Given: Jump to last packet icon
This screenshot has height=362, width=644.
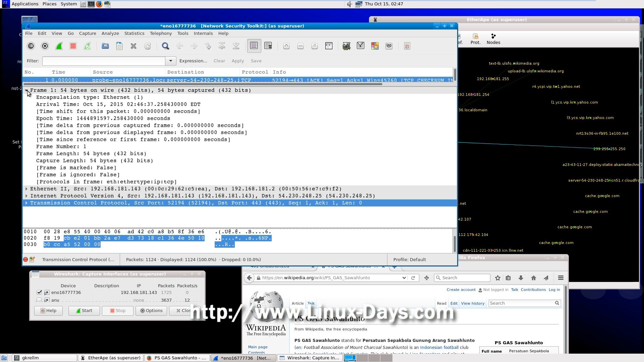Looking at the screenshot, I should coord(236,46).
